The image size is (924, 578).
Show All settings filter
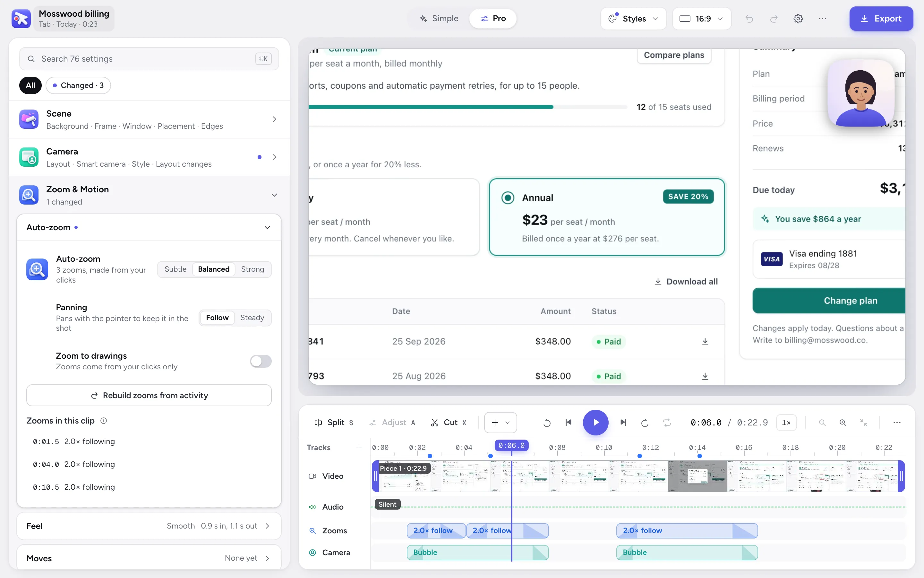(30, 85)
